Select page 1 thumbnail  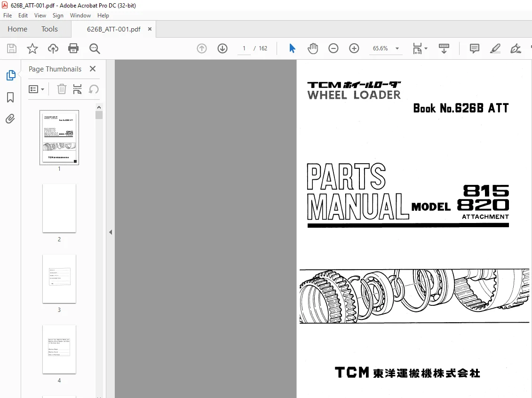click(x=59, y=137)
